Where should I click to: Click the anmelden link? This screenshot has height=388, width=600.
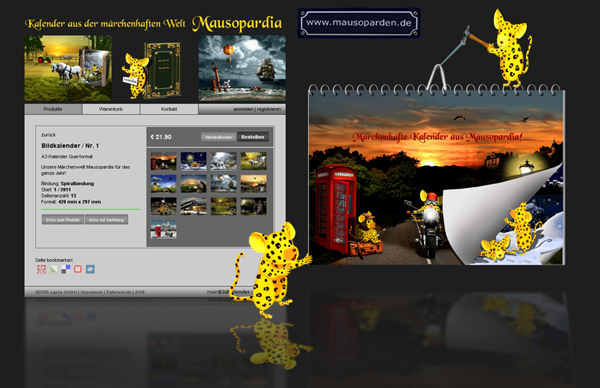tap(244, 109)
